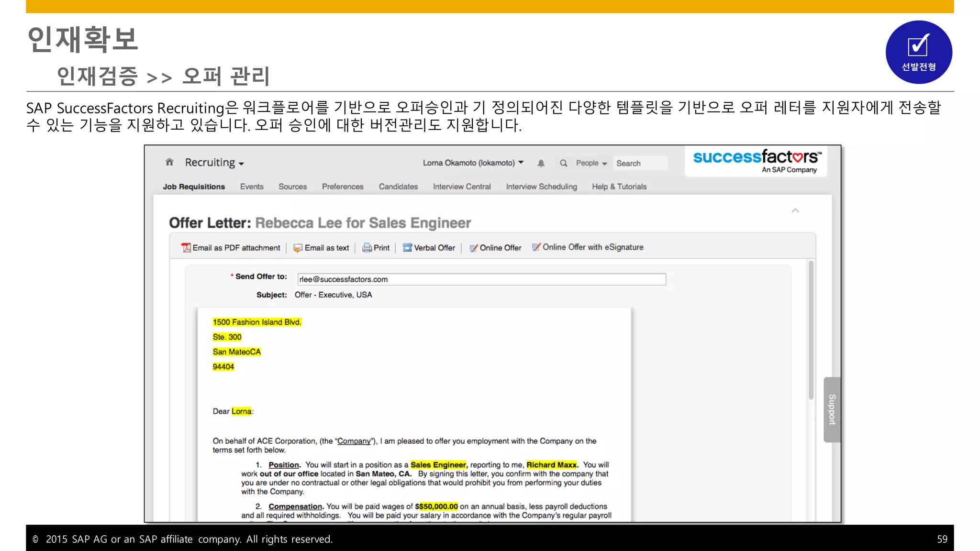980x551 pixels.
Task: Click the highlighted name 'Lorna' in greeting
Action: 242,411
